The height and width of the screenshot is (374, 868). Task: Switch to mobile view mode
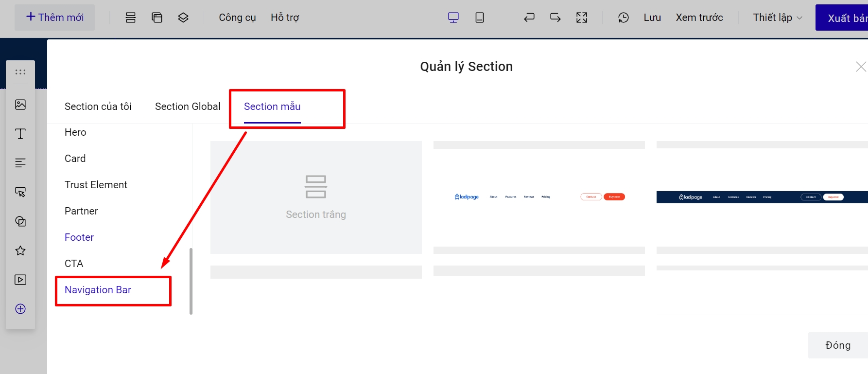click(x=480, y=18)
